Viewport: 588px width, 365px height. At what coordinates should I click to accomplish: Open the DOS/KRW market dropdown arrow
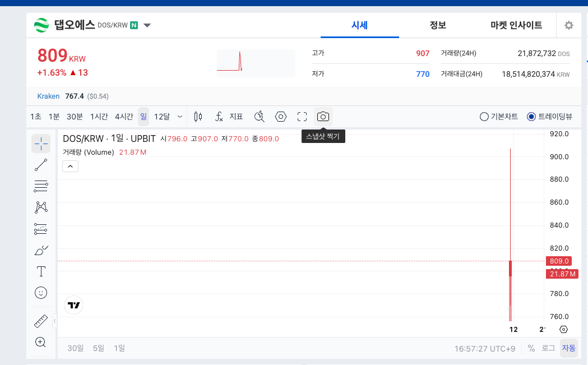[x=147, y=25]
